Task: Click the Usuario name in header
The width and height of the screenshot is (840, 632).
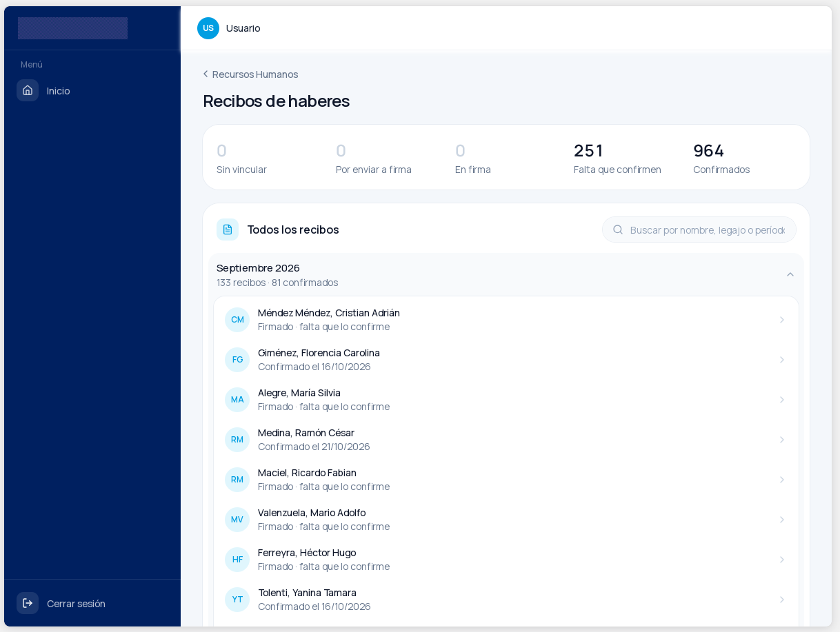Action: click(x=243, y=28)
